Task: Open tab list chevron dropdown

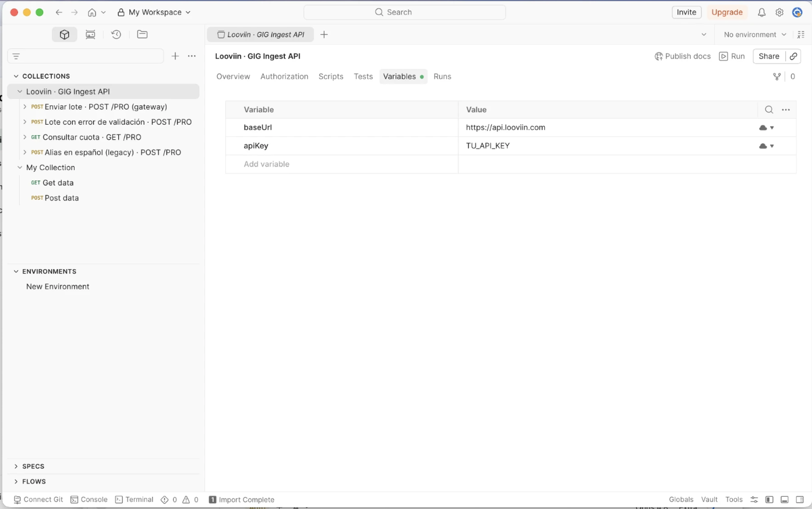Action: [704, 34]
